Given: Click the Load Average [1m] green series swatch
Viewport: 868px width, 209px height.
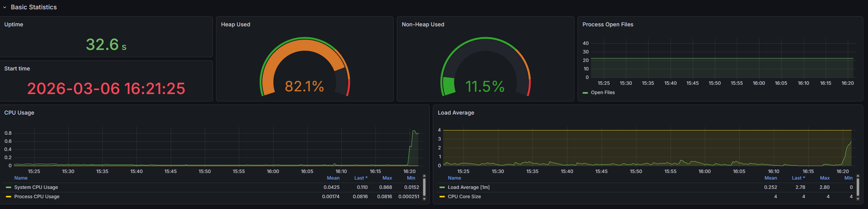Looking at the screenshot, I should (442, 187).
